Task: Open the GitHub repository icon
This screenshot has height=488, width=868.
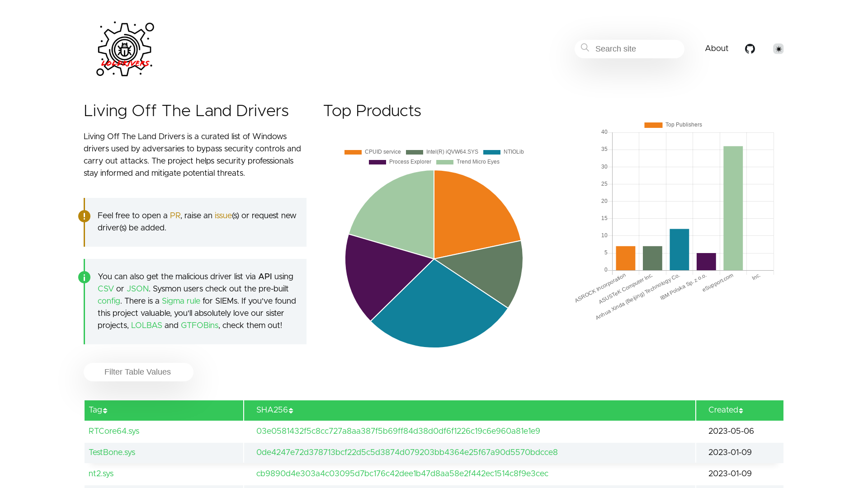Action: pos(750,49)
